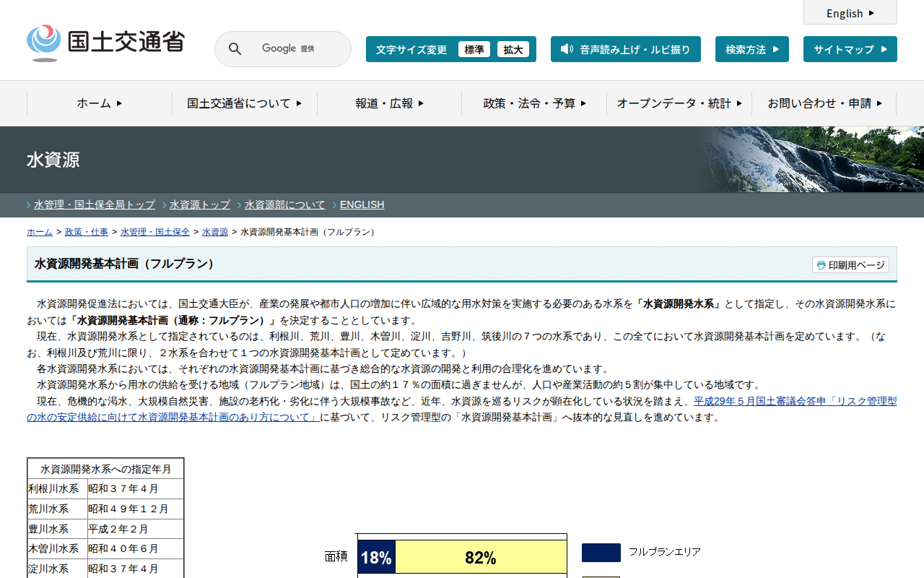Click the 水資源開発水系への指定年月 table header

105,469
